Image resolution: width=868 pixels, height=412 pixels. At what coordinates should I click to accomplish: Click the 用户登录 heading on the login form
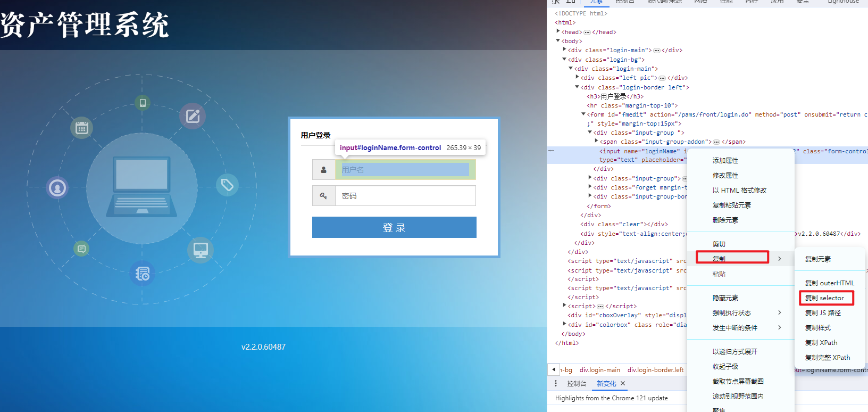pyautogui.click(x=316, y=135)
